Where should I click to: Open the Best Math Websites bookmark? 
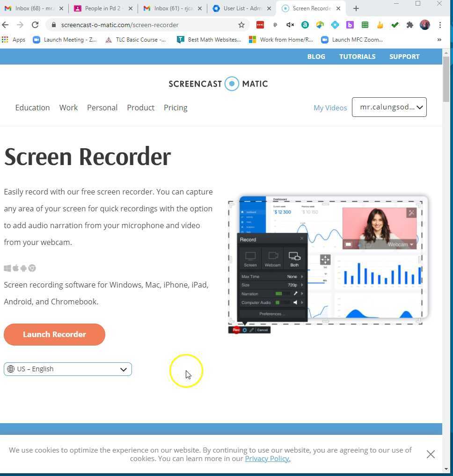(x=209, y=40)
